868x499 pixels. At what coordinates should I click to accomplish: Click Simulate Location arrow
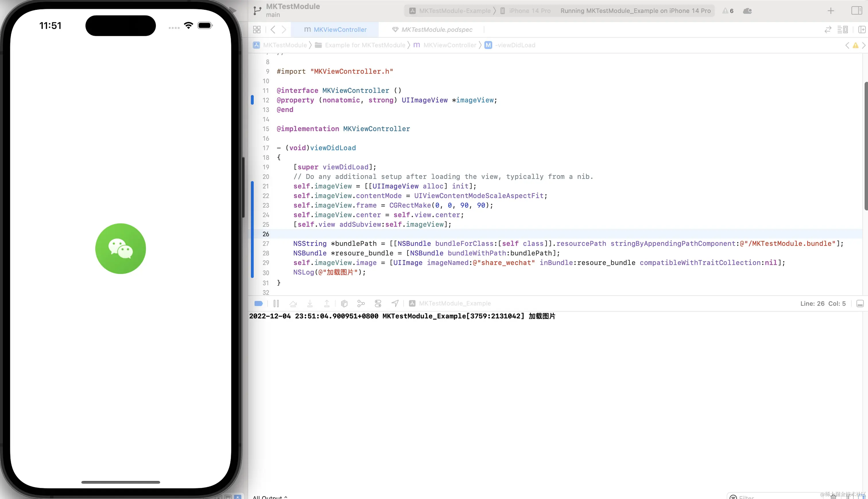point(395,304)
